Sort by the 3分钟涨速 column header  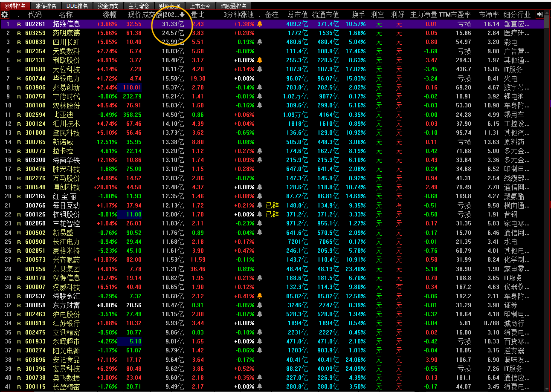coord(239,14)
